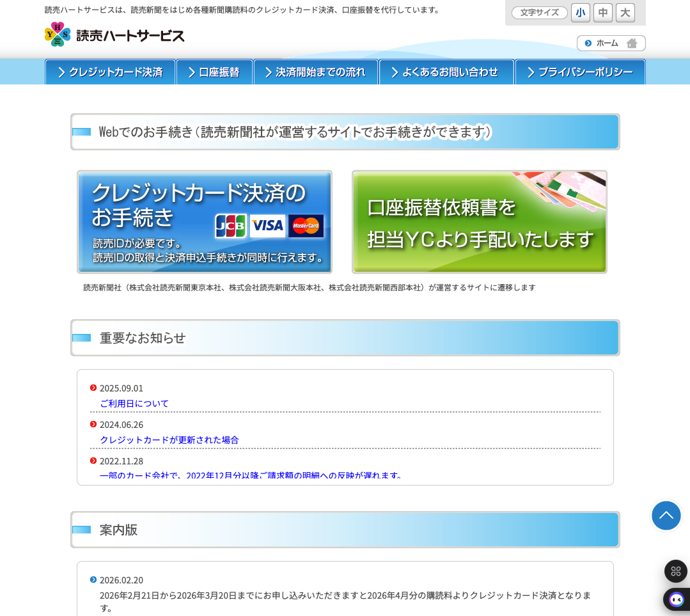Click the green 口座振替依頼書 banner
Screen dimensions: 690x616
[x=479, y=222]
